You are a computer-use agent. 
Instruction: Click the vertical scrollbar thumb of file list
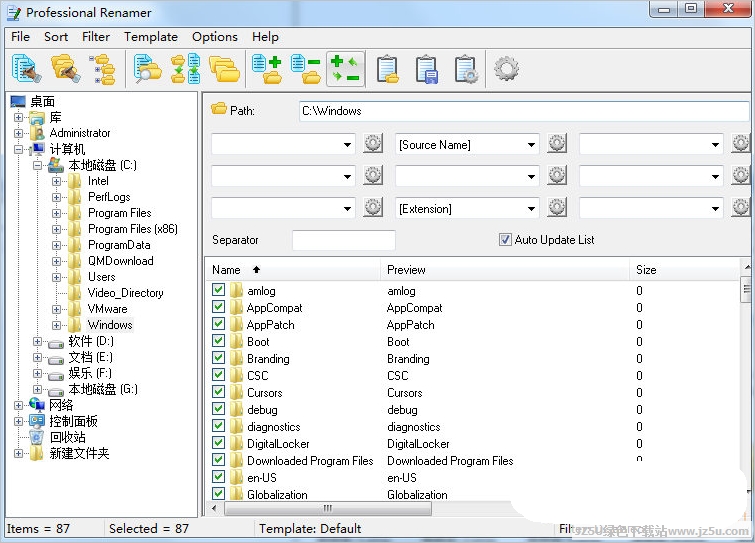coord(747,289)
